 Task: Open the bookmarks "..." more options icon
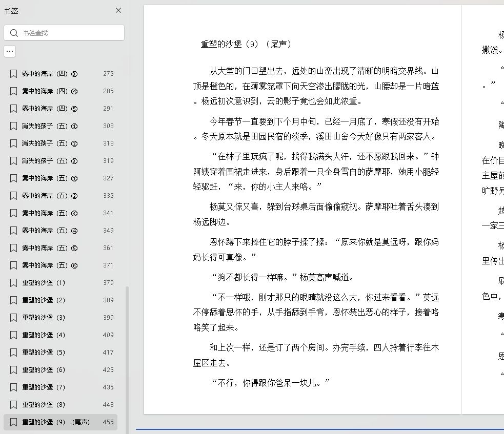coord(9,51)
